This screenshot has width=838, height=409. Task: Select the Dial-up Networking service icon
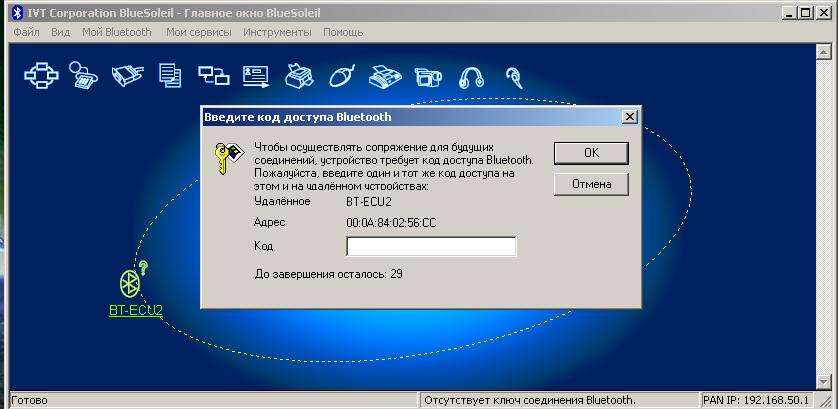[x=83, y=75]
